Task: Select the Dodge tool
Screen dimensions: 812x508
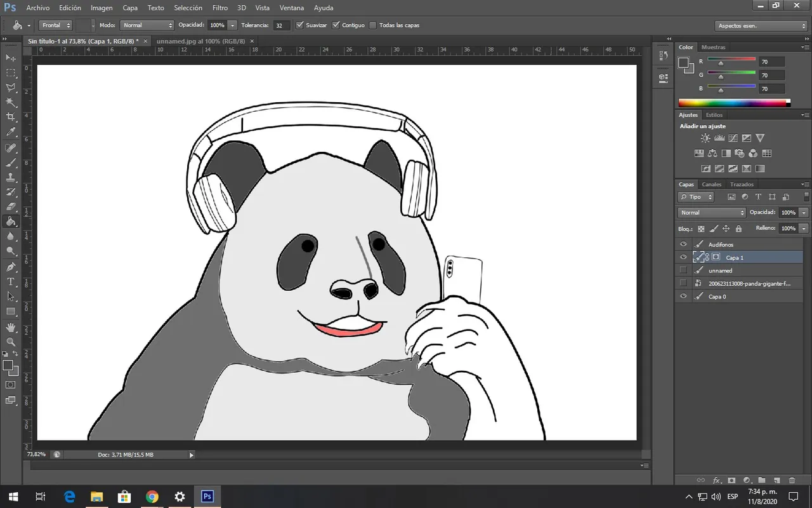Action: click(11, 251)
